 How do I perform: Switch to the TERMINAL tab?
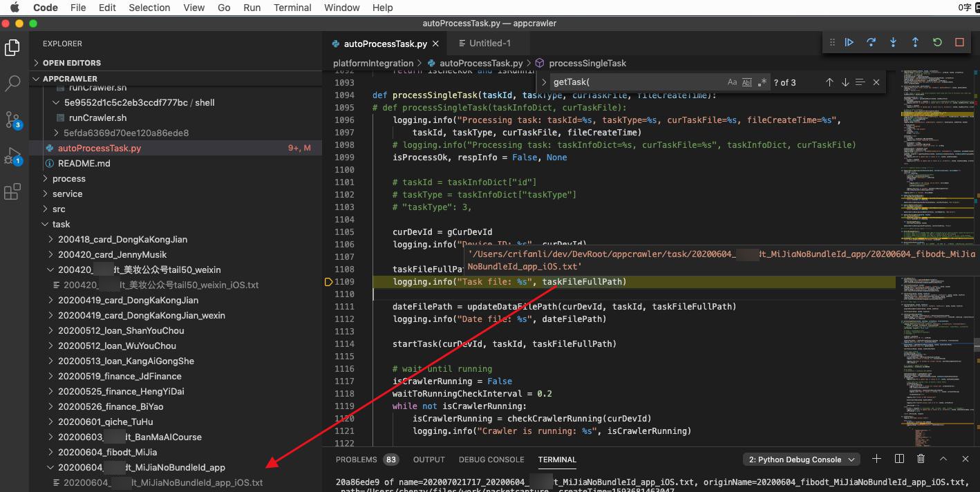coord(557,460)
